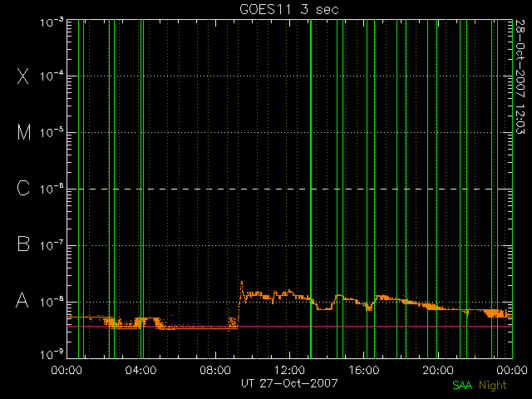Click the B flare class label
This screenshot has width=532, height=399.
click(x=23, y=244)
